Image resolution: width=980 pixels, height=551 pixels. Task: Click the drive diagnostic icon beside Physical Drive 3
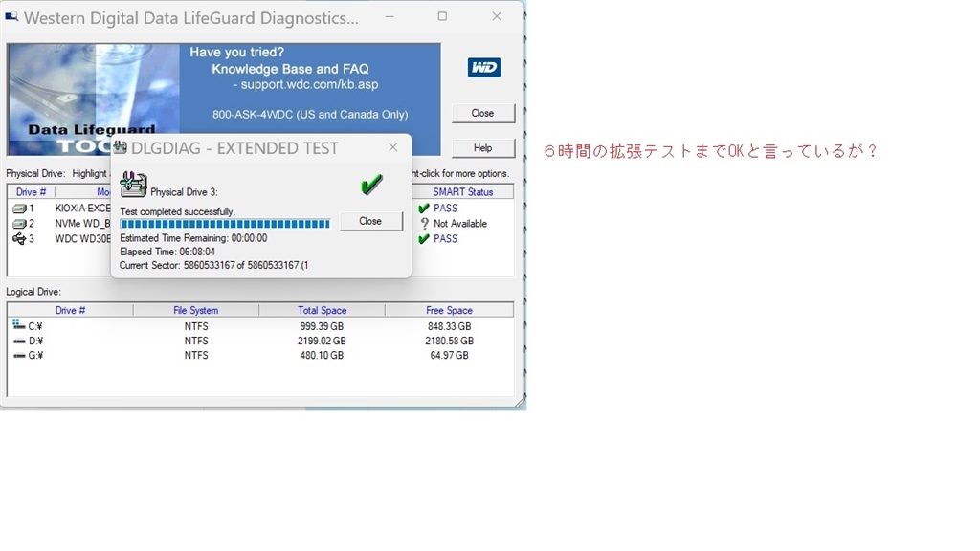(x=133, y=185)
